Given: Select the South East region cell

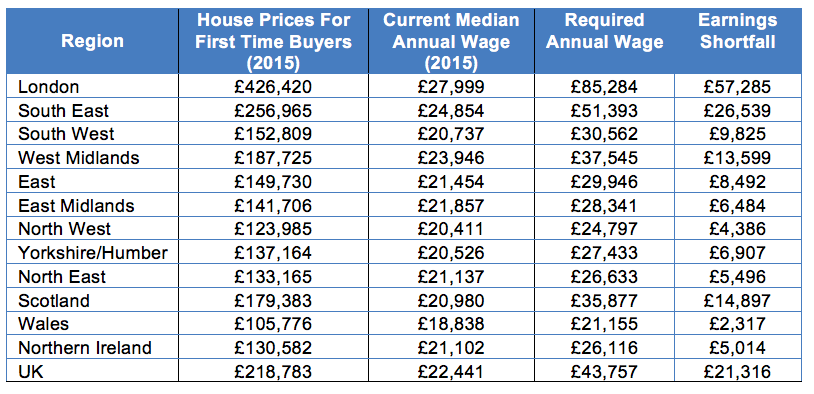Looking at the screenshot, I should pyautogui.click(x=63, y=111).
